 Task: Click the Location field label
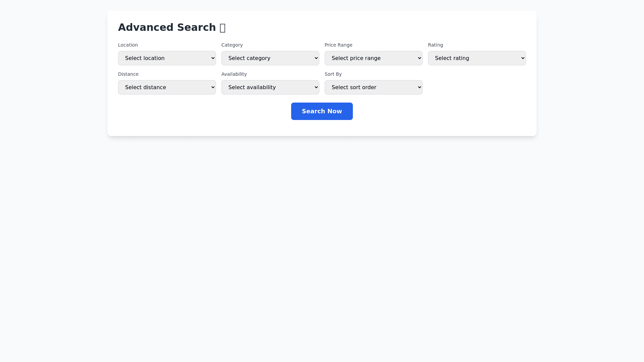[128, 45]
